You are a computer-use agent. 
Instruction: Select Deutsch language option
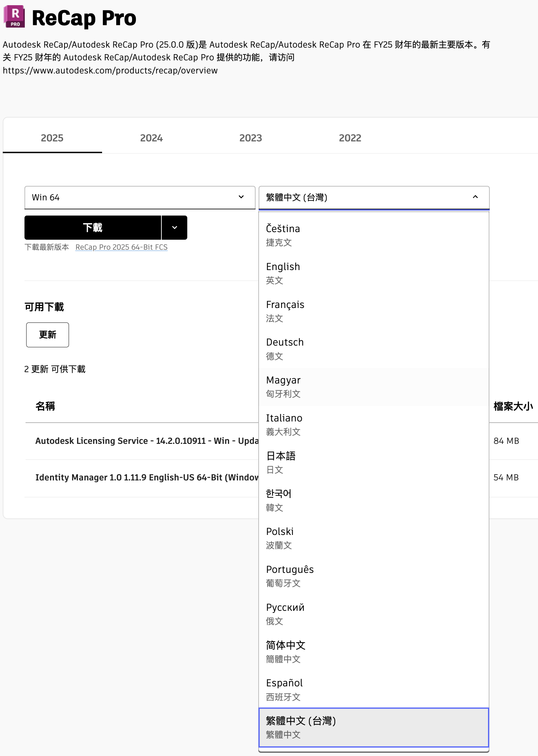(374, 349)
